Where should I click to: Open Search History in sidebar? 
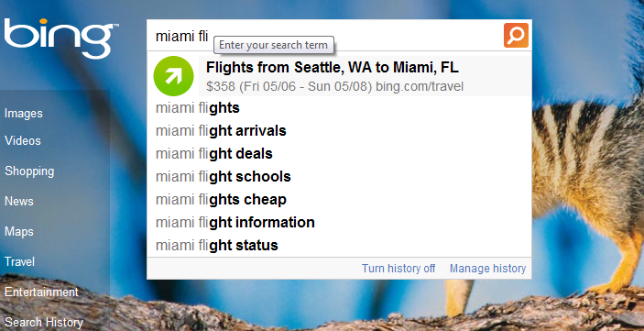(x=44, y=323)
